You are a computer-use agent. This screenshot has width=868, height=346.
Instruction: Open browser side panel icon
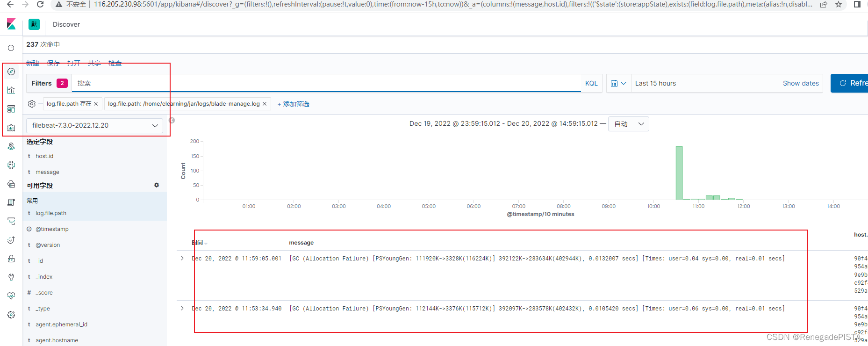857,4
